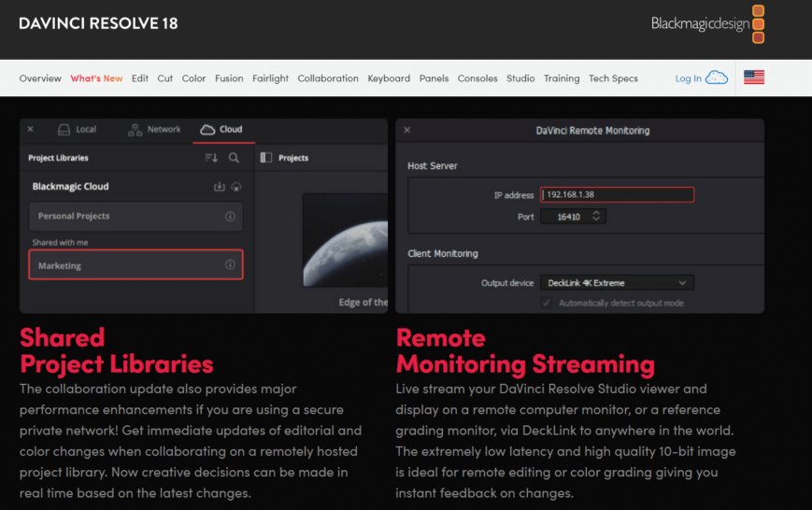
Task: Click the Network library icon
Action: (x=135, y=130)
